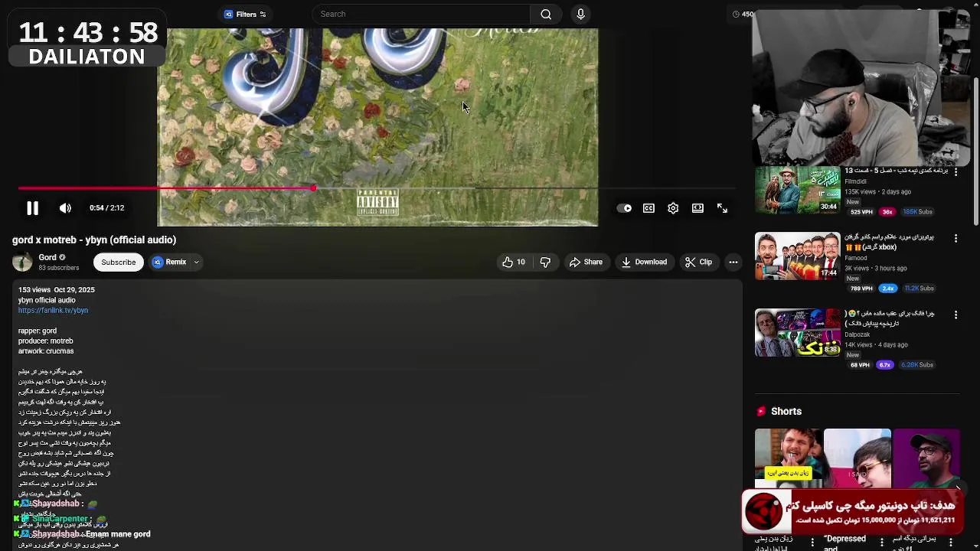This screenshot has height=551, width=980.
Task: Open the Filters button
Action: pyautogui.click(x=244, y=14)
